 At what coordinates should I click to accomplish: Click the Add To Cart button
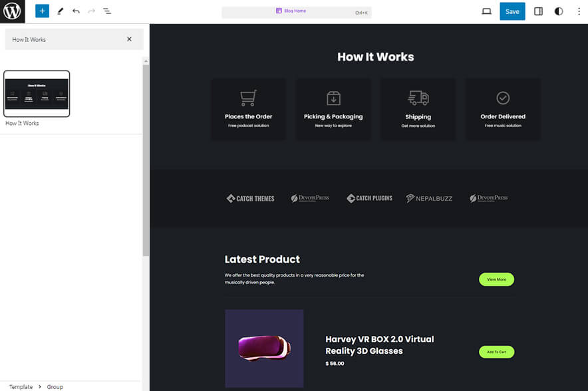[496, 352]
